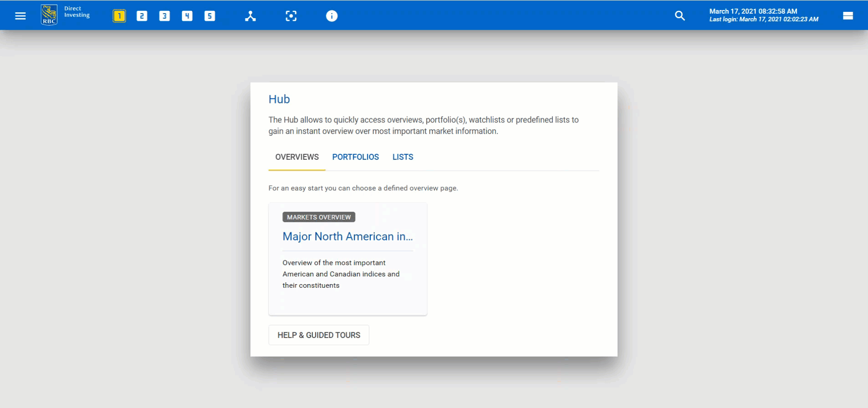Image resolution: width=868 pixels, height=408 pixels.
Task: Switch to the Portfolios tab
Action: (355, 157)
